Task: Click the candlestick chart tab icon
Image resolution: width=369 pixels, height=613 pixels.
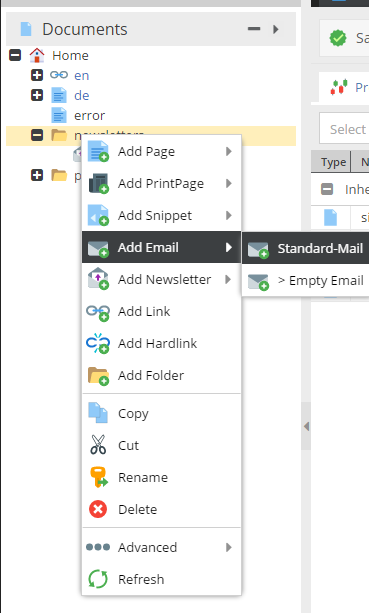Action: pyautogui.click(x=339, y=87)
